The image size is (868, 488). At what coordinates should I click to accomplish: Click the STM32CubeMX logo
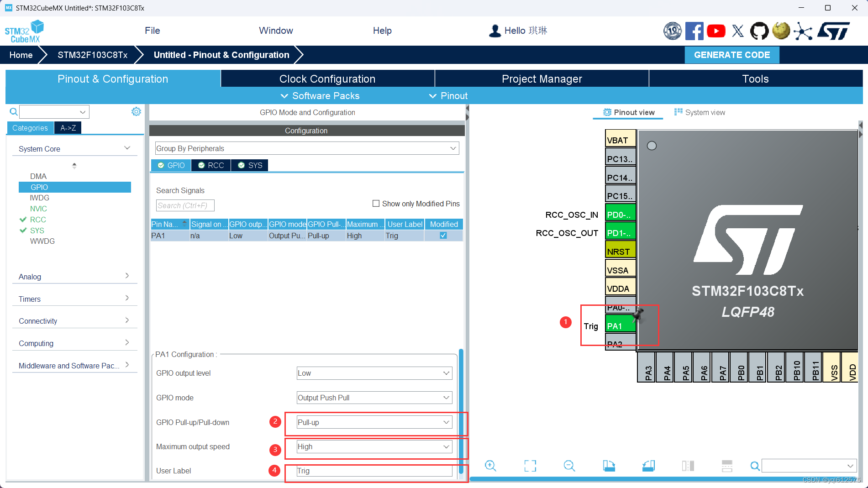(x=24, y=31)
